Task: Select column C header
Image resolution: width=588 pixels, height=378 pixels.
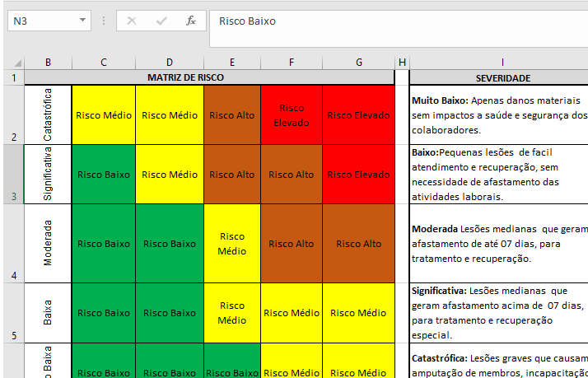Action: click(103, 63)
